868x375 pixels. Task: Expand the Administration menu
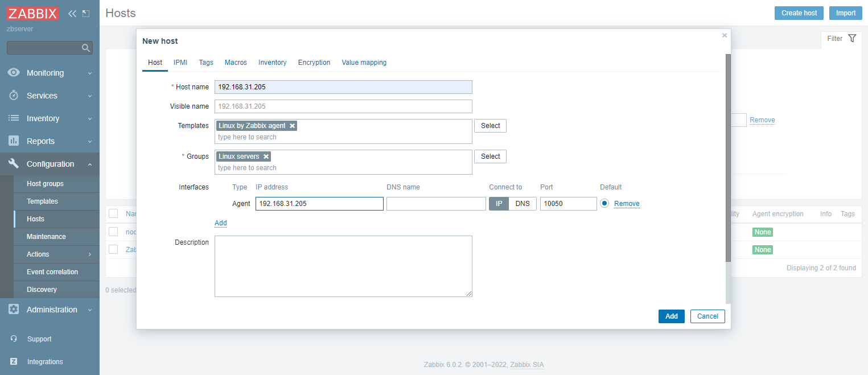tap(90, 310)
